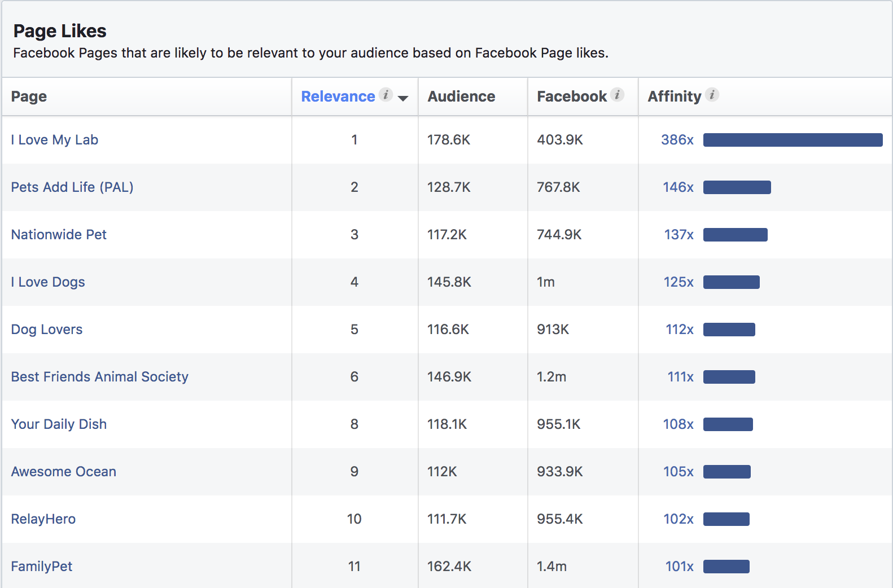The width and height of the screenshot is (893, 588).
Task: Click the 105x affinity value
Action: pos(678,472)
